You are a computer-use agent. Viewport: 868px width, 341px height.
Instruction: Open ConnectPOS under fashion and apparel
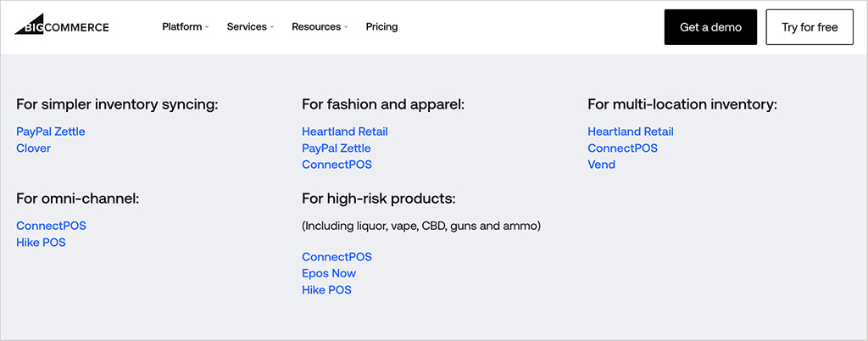point(337,165)
